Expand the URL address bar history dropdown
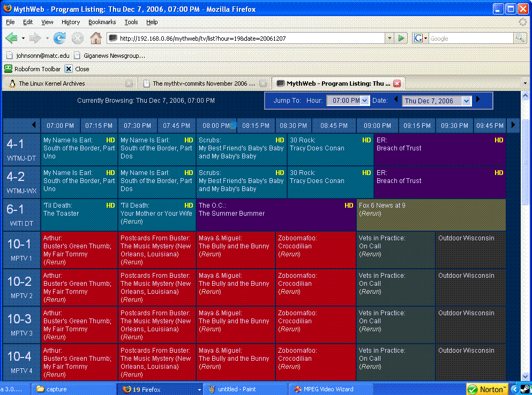 coord(389,39)
